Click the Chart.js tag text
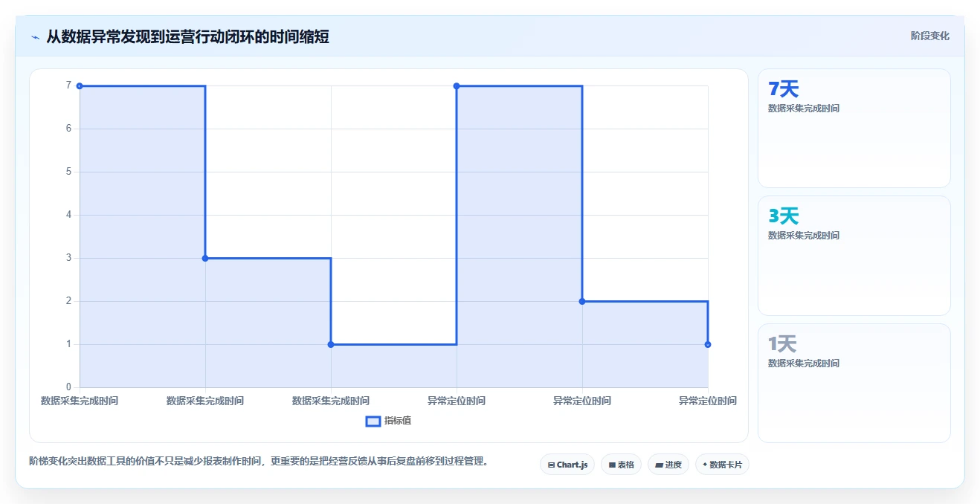 573,465
